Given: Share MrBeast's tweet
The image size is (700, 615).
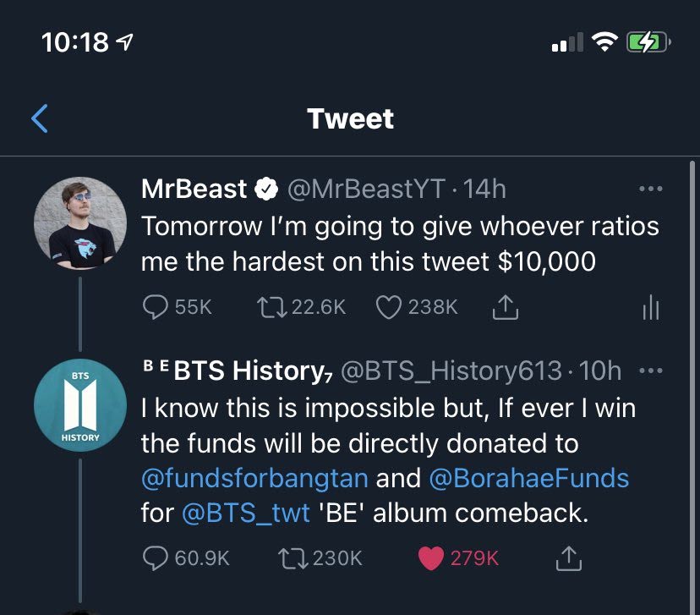Looking at the screenshot, I should [505, 309].
